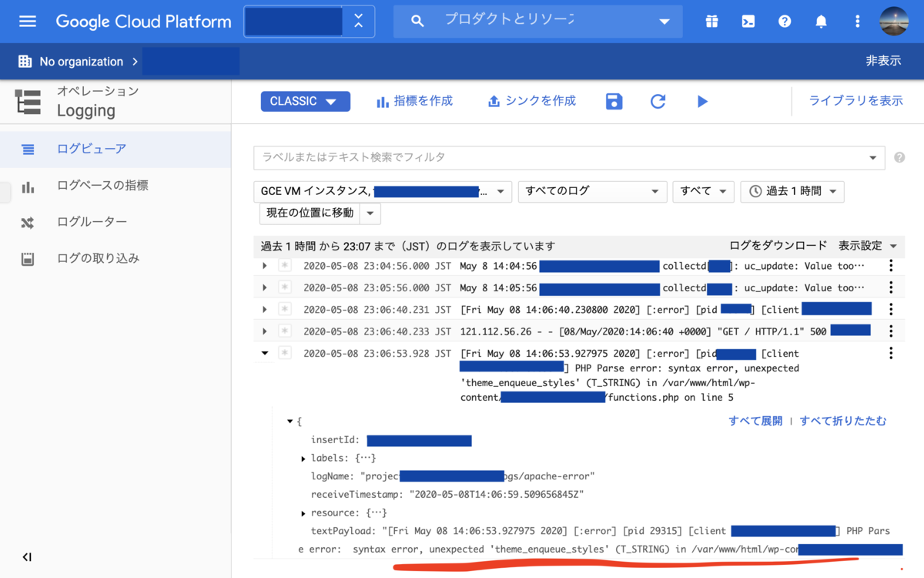Click the すべて展開 link
The image size is (924, 578).
[x=755, y=420]
